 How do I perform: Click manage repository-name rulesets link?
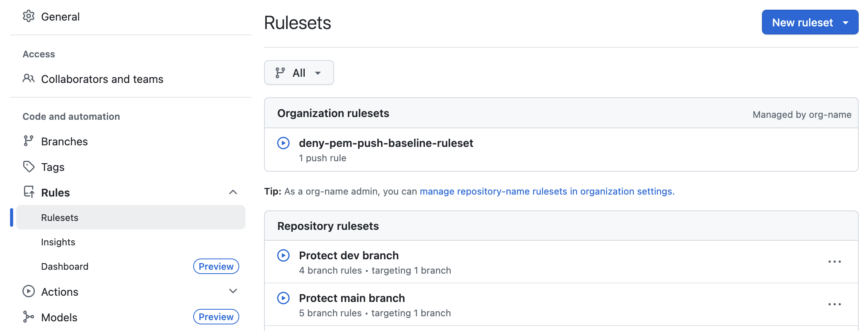(547, 191)
